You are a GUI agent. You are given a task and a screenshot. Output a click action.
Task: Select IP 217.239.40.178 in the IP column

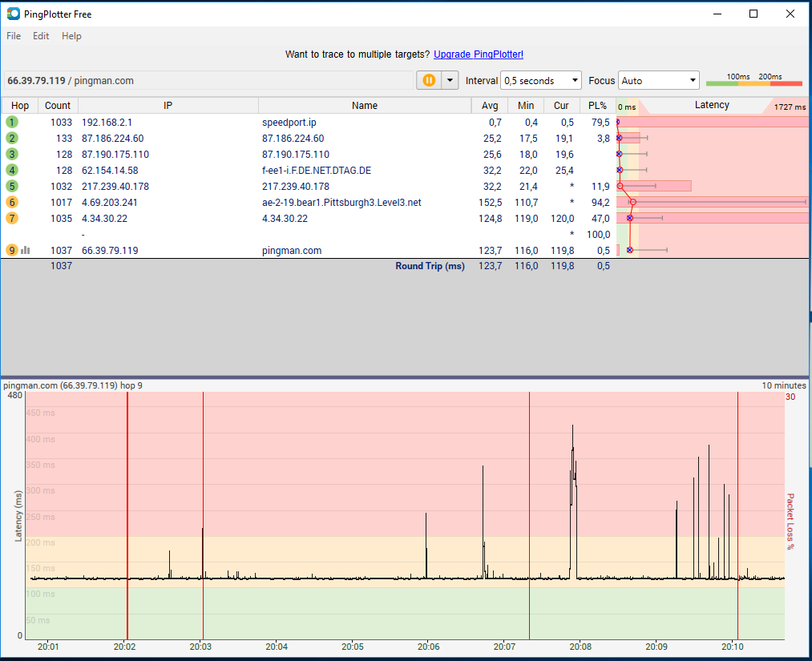tap(115, 187)
